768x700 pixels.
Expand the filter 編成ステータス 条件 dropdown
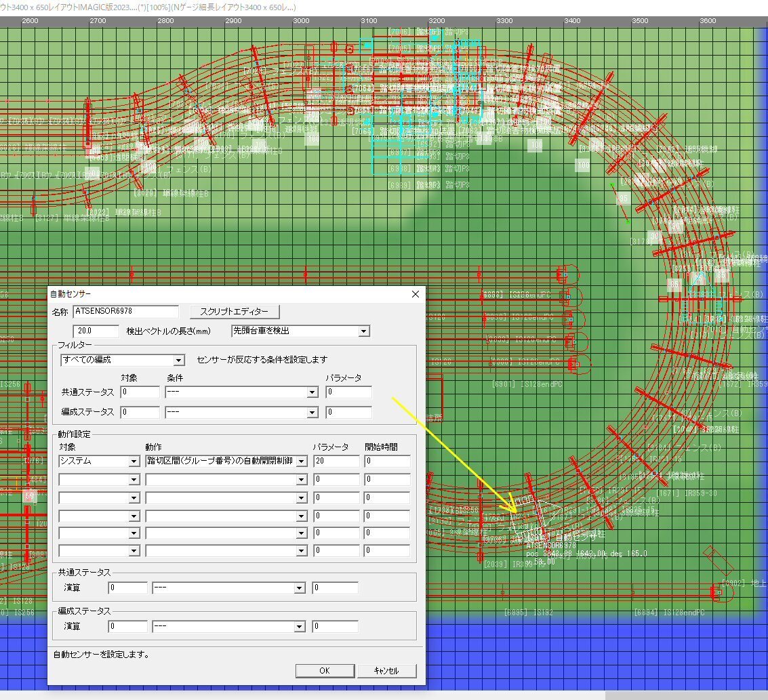coord(312,412)
